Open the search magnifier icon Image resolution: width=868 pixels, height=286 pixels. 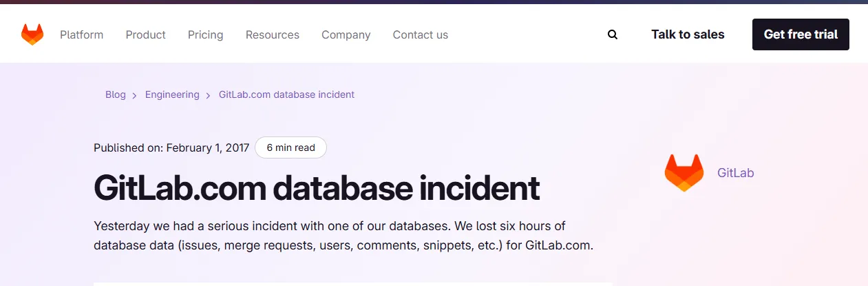(613, 34)
